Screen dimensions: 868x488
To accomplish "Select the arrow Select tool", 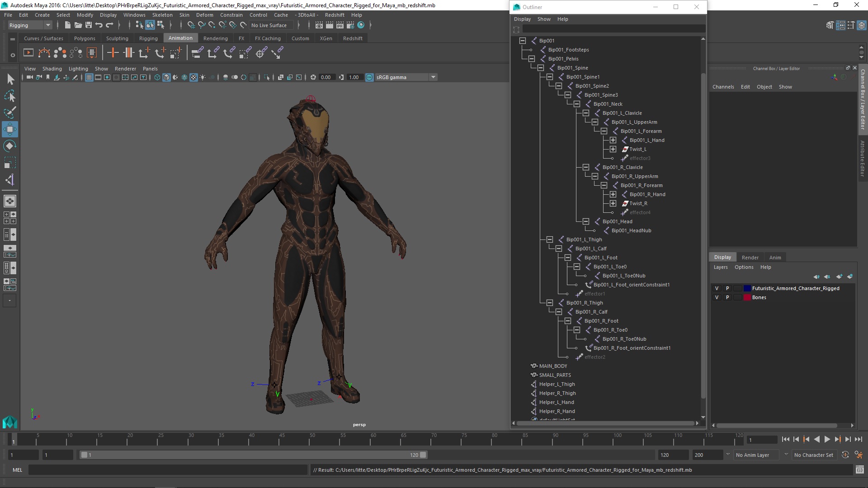I will (10, 79).
